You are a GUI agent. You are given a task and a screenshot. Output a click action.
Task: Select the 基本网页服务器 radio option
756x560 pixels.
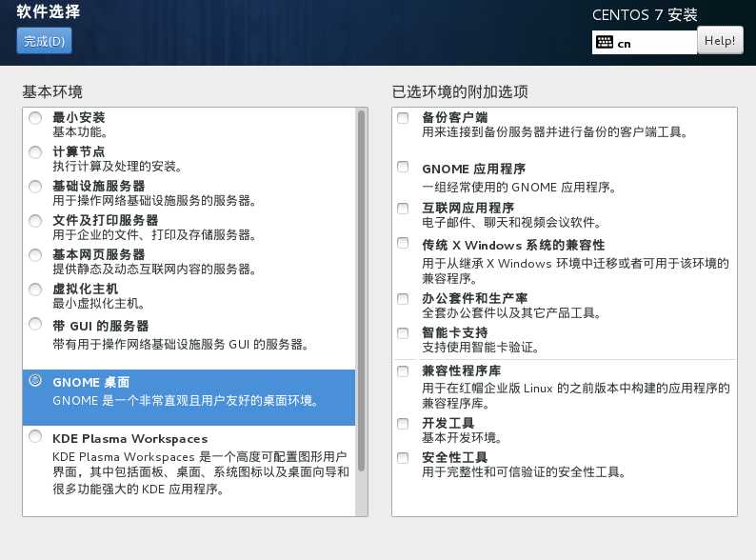(x=35, y=255)
